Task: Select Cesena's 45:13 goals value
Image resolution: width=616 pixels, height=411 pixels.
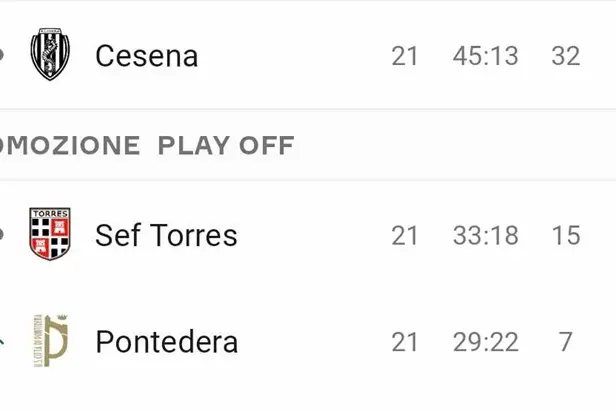Action: coord(486,56)
